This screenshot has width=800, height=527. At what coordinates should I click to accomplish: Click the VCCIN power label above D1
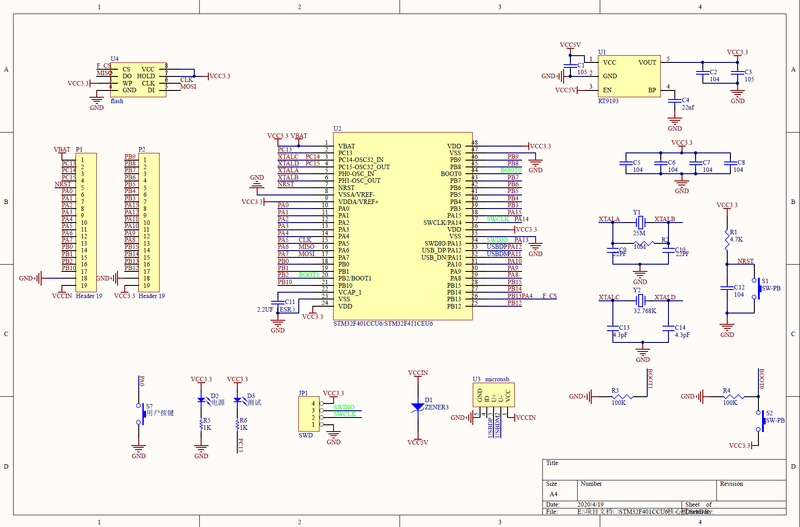(418, 372)
